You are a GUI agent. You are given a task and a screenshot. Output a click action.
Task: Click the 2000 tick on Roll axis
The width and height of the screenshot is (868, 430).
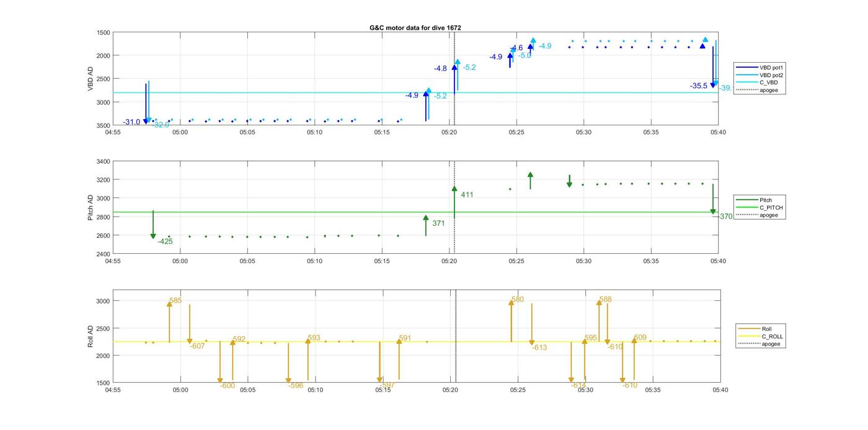103,356
